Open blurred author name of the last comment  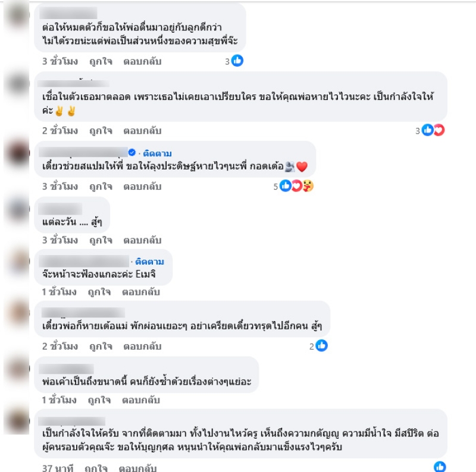(x=71, y=421)
